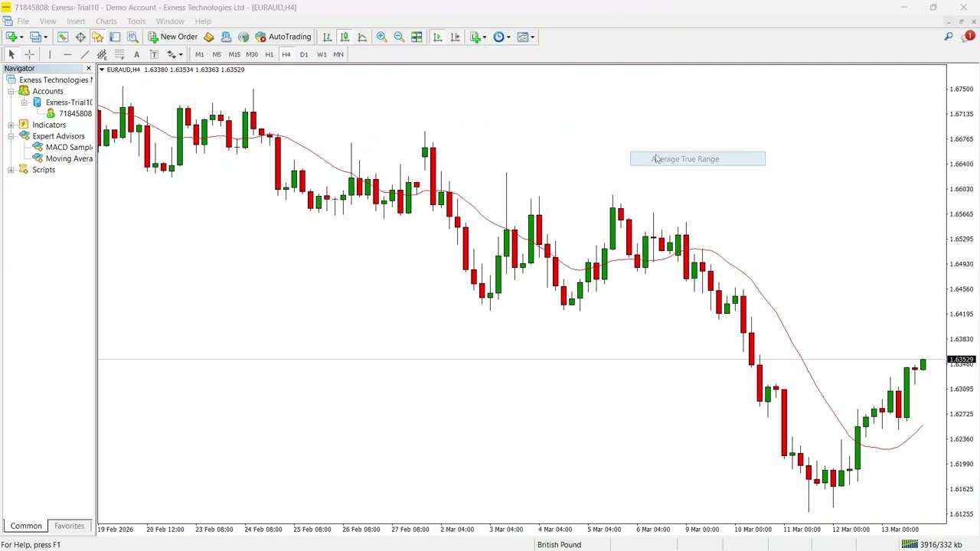980x551 pixels.
Task: Open the Help menu
Action: coord(203,21)
